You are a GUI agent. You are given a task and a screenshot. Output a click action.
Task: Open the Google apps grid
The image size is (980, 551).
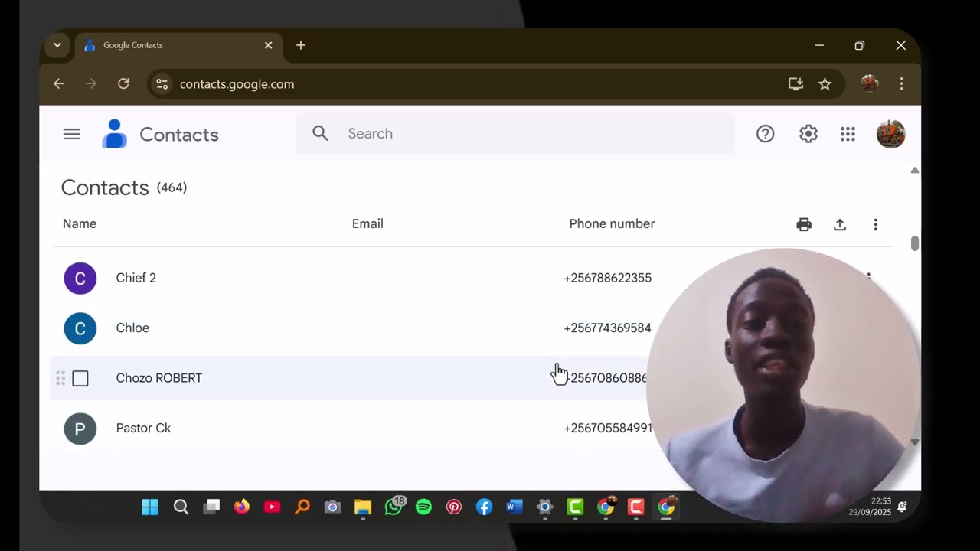coord(848,134)
